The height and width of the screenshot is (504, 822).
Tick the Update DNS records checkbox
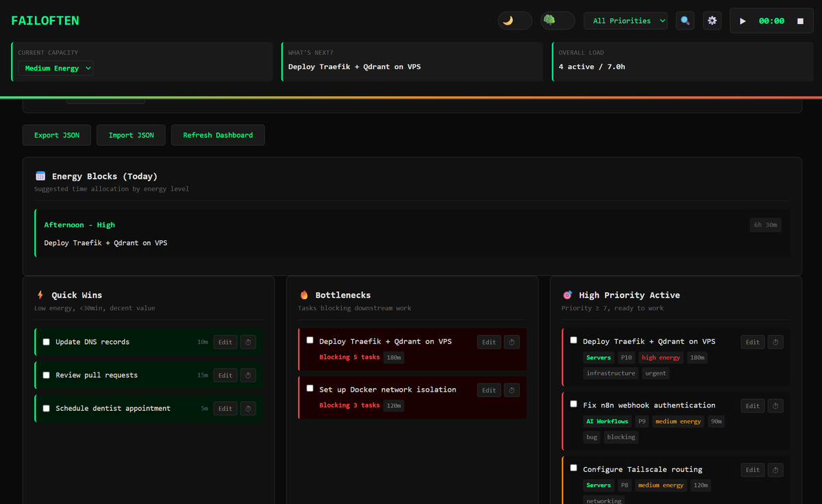pyautogui.click(x=47, y=342)
